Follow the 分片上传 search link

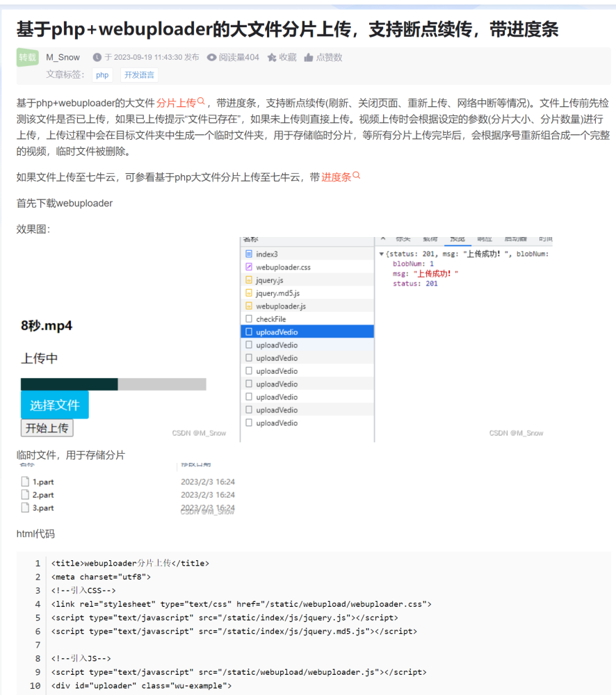[x=176, y=103]
